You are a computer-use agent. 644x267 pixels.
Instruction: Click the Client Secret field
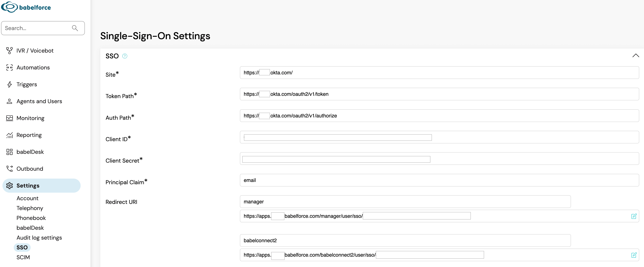coord(439,159)
